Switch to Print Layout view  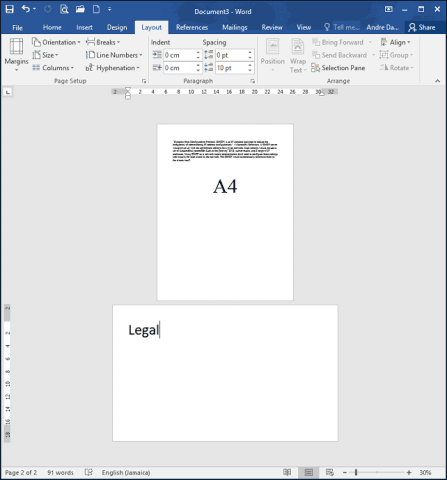pyautogui.click(x=308, y=472)
